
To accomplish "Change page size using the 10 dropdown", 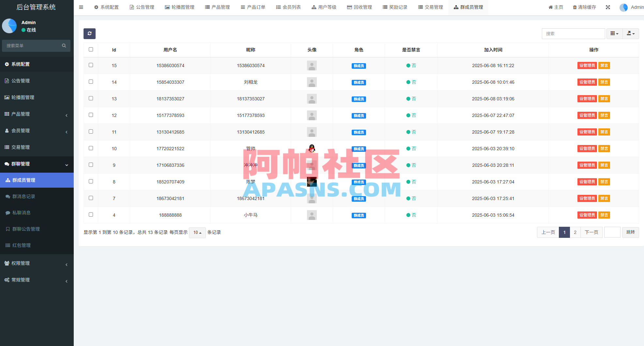I will (197, 232).
